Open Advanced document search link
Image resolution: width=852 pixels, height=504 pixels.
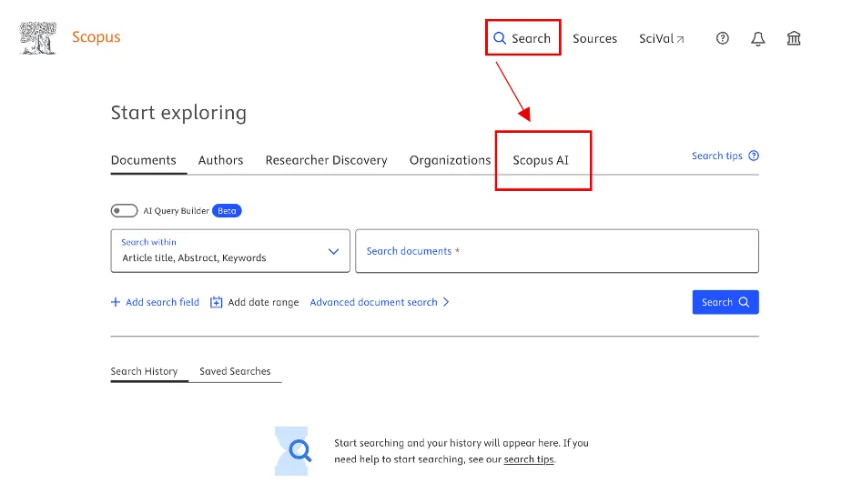pyautogui.click(x=380, y=302)
